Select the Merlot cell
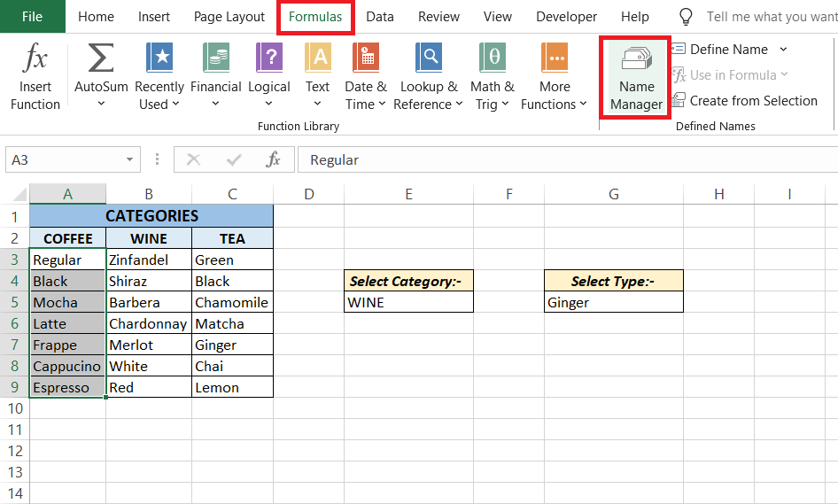 pyautogui.click(x=149, y=345)
